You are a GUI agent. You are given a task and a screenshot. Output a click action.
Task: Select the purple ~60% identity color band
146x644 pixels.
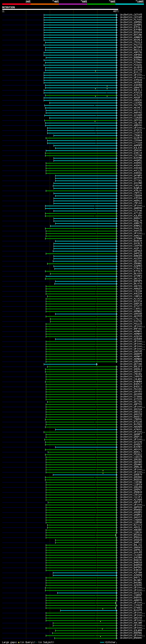(x=73, y=4)
